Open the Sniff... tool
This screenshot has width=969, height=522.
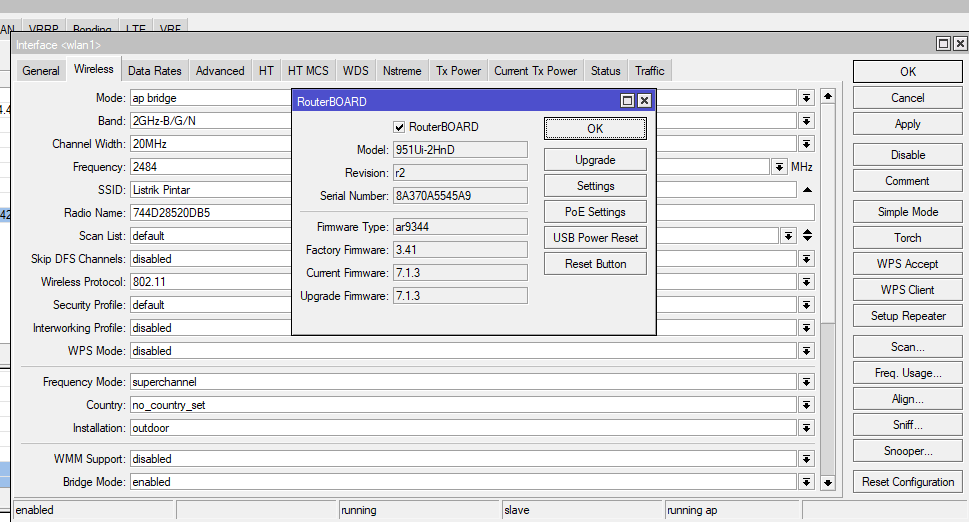908,424
